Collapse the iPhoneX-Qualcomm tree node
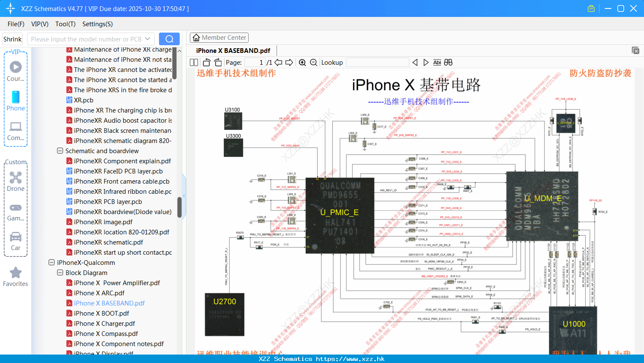The height and width of the screenshot is (363, 644). tap(52, 262)
